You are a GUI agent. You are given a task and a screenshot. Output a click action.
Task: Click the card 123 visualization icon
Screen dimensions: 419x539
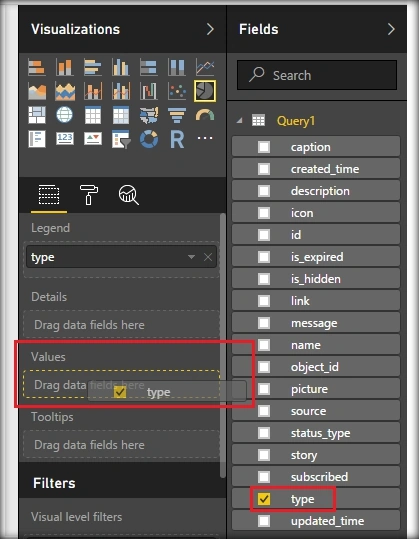tap(65, 139)
